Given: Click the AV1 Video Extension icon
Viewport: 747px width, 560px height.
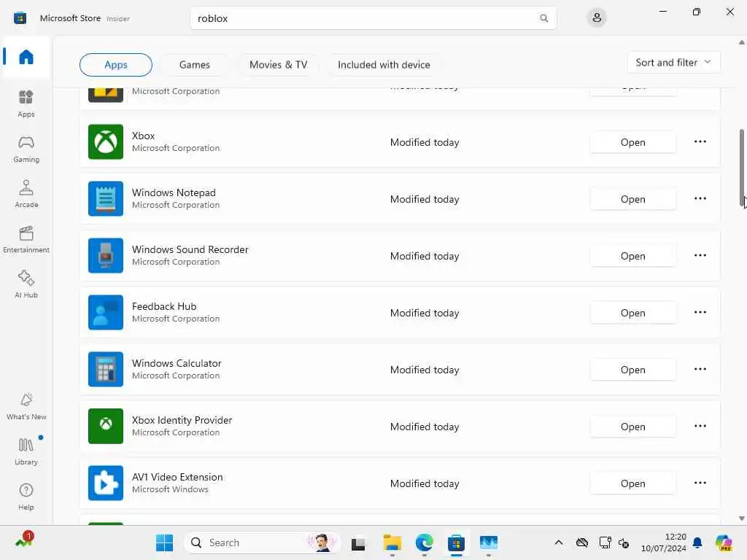Looking at the screenshot, I should 106,483.
